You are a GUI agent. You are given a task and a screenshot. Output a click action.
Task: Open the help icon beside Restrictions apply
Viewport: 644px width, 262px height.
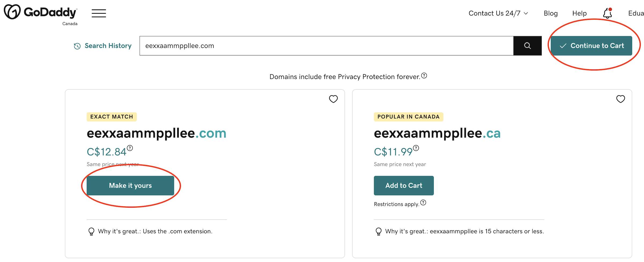(x=423, y=203)
